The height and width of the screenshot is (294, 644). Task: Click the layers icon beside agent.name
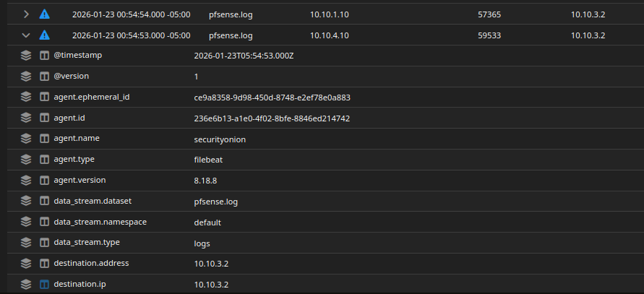26,139
